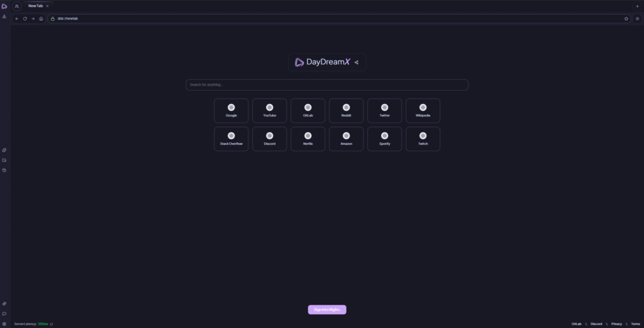Image resolution: width=644 pixels, height=328 pixels.
Task: Click the reload page icon
Action: (x=25, y=19)
